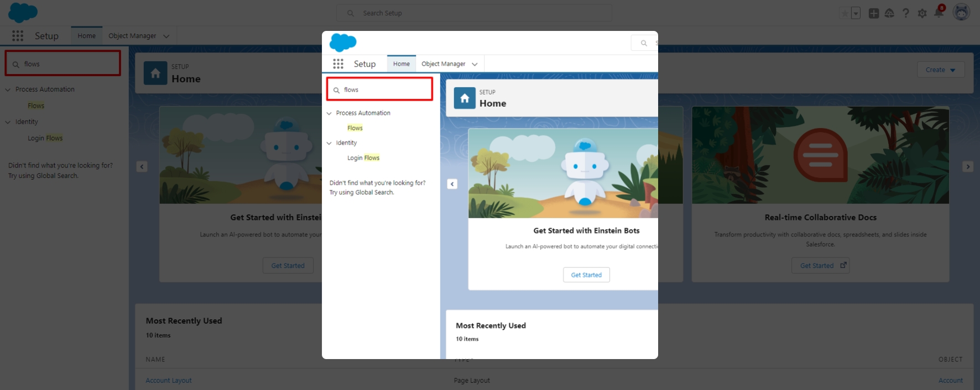Open the Favorites list dropdown arrow
Image resolution: width=980 pixels, height=390 pixels.
tap(856, 13)
